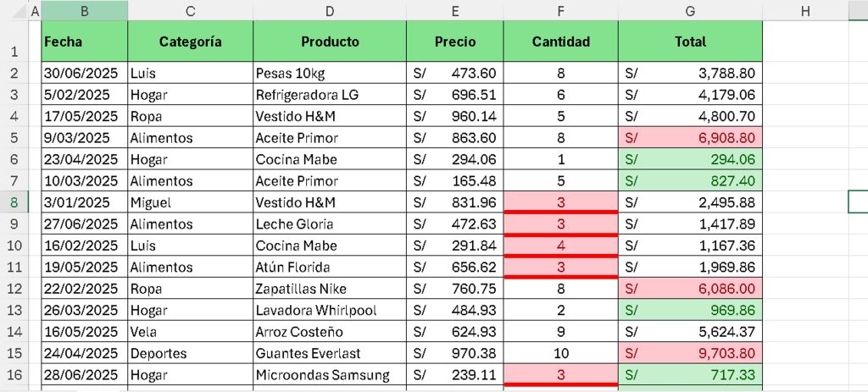Select the Cantidad header cell

561,41
